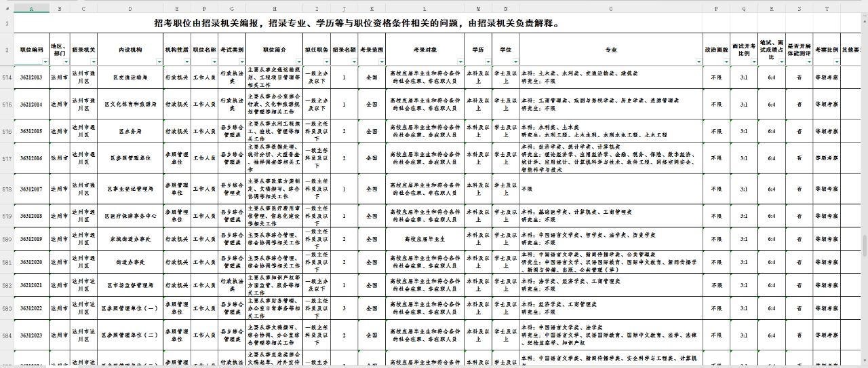Select row 577 header

7,158
